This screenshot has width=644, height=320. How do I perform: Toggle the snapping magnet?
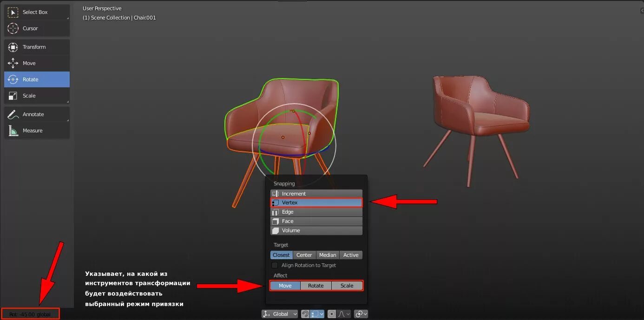pyautogui.click(x=305, y=313)
